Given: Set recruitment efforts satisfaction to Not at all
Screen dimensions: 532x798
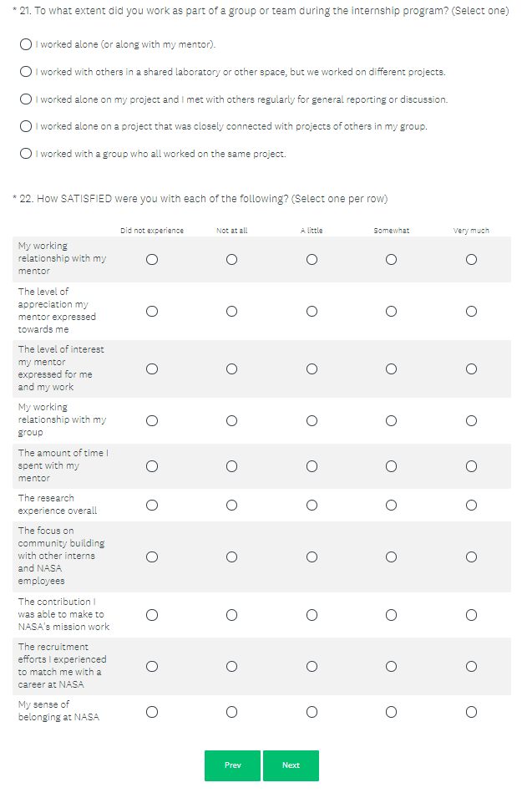Looking at the screenshot, I should (231, 666).
